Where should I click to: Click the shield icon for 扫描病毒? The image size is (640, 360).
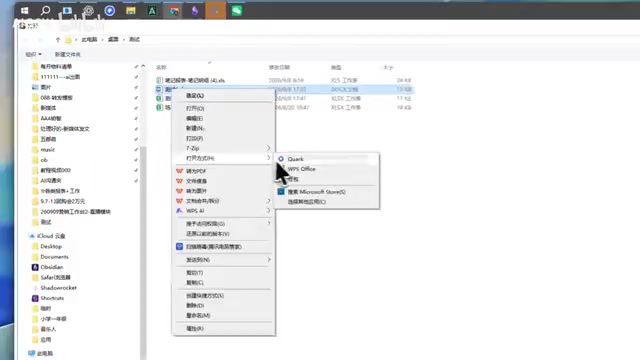point(179,247)
